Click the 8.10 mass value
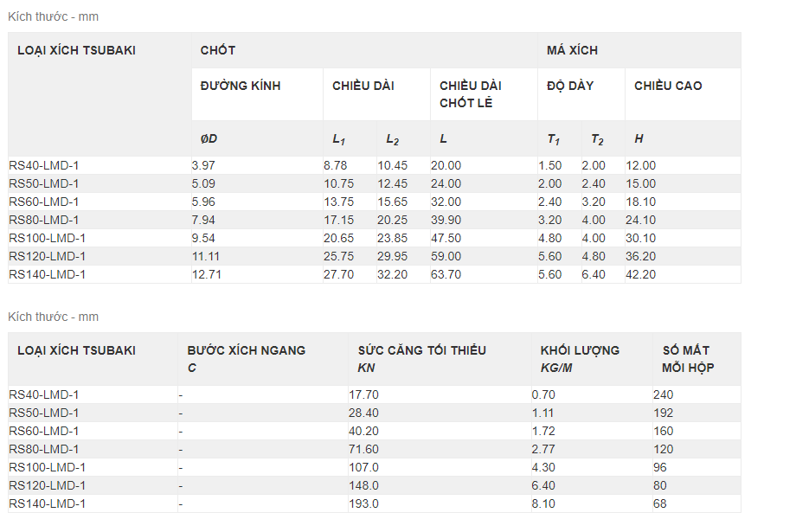Screen dimensions: 796x532 [x=544, y=504]
